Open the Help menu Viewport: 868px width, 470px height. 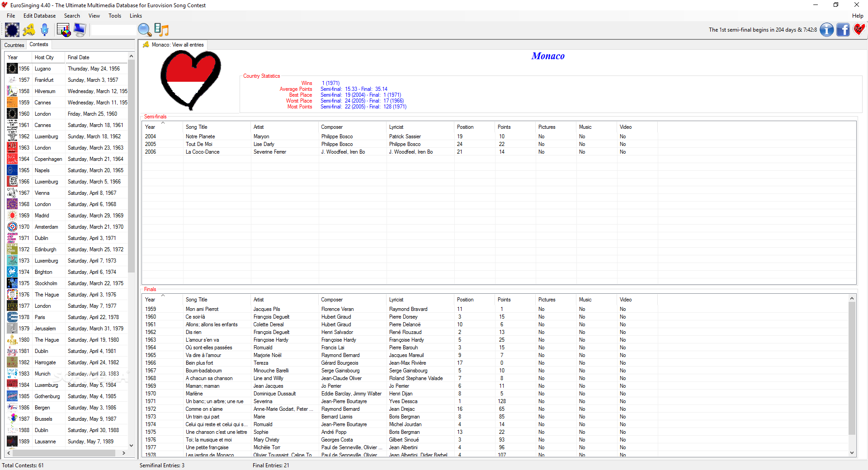point(858,16)
